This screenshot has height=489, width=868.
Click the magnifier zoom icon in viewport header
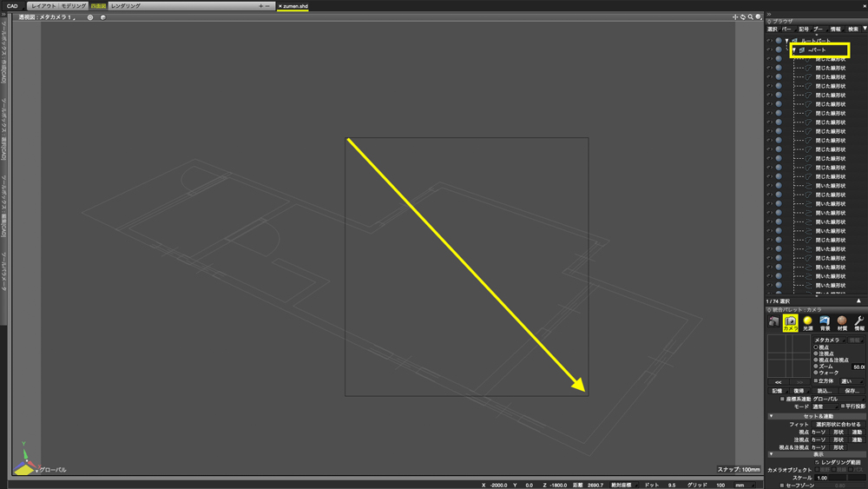tap(751, 17)
